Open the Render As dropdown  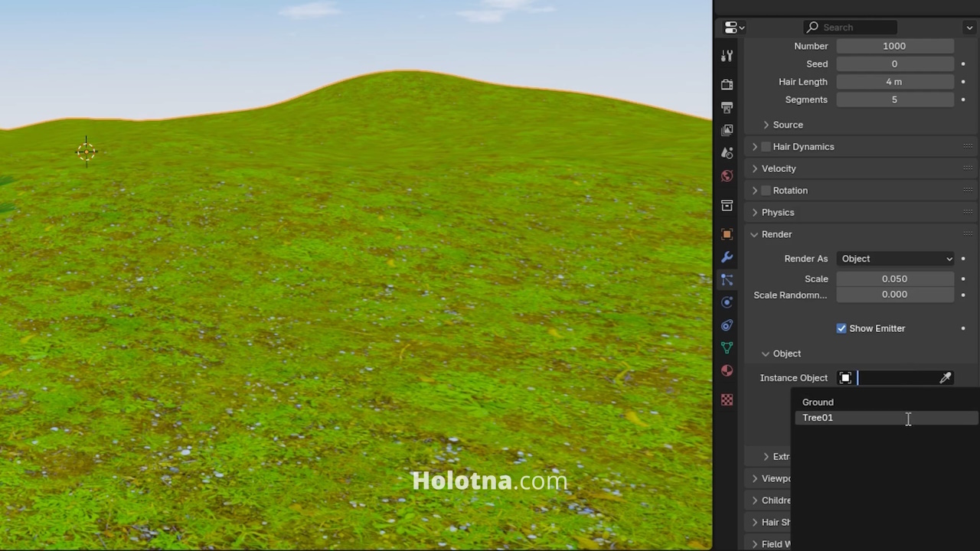895,259
